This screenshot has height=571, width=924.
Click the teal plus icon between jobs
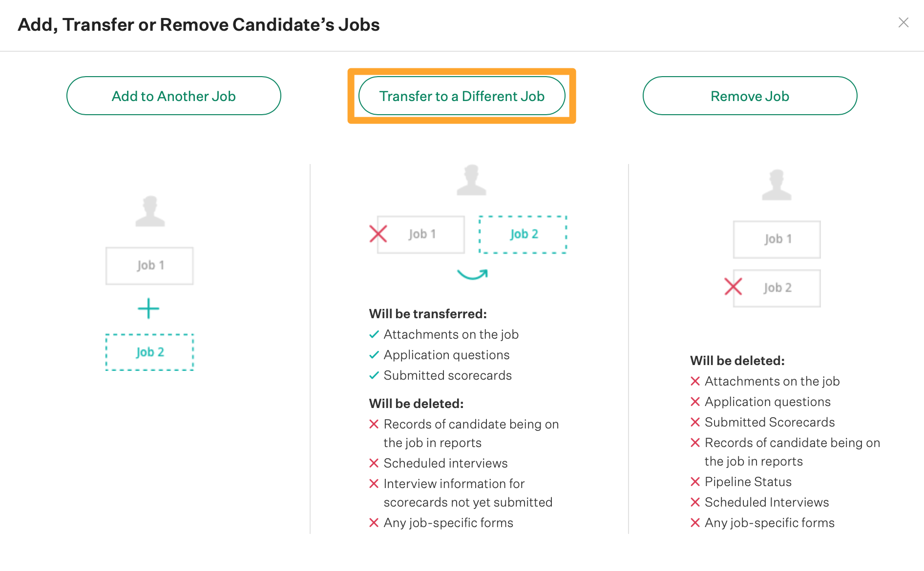148,309
